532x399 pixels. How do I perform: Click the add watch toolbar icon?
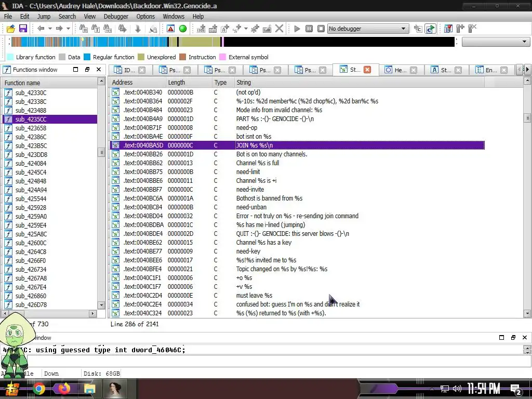point(460,29)
